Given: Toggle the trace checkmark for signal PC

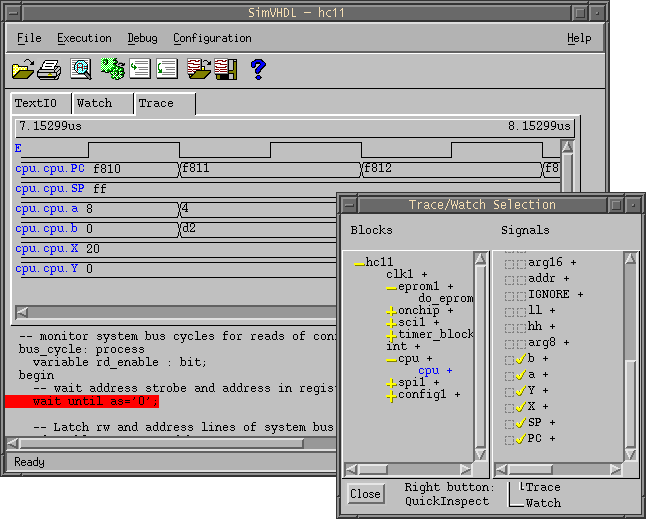Looking at the screenshot, I should [519, 439].
